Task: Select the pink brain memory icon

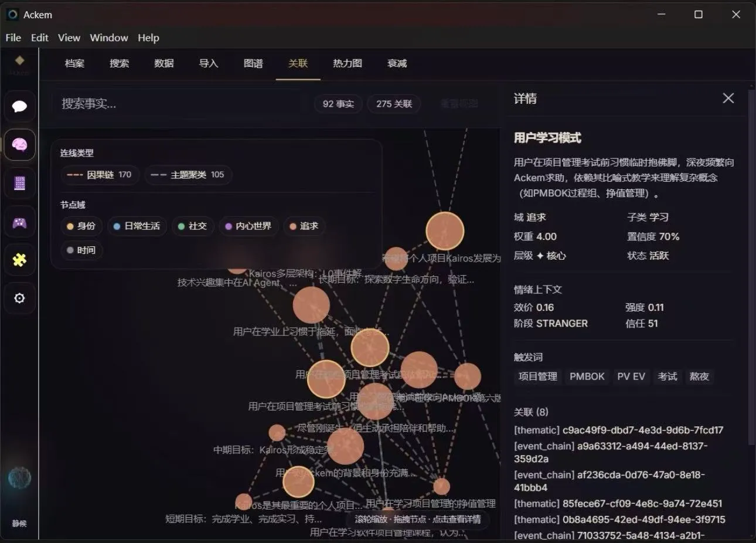Action: click(x=20, y=145)
